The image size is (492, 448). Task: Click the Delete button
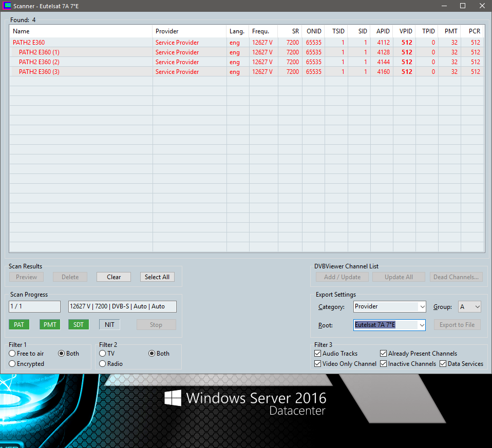[70, 277]
